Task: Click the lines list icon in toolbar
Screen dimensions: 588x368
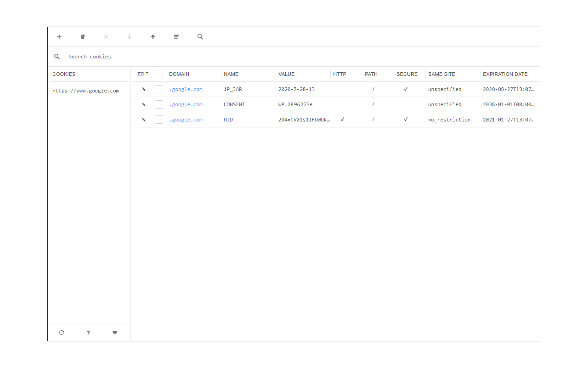Action: coord(176,37)
